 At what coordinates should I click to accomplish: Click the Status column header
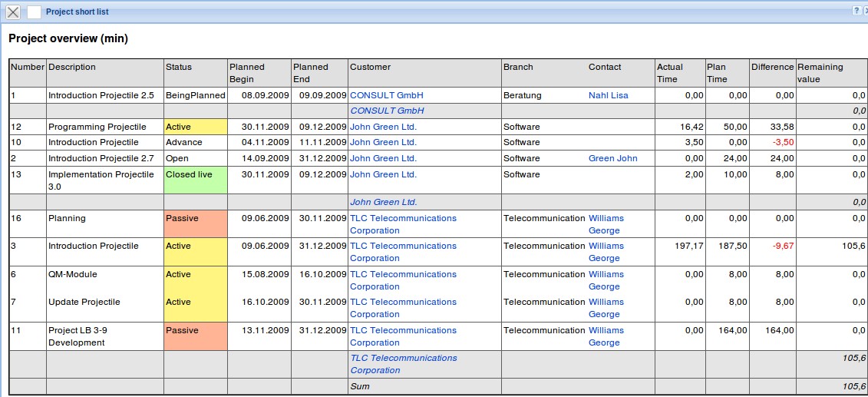[179, 67]
